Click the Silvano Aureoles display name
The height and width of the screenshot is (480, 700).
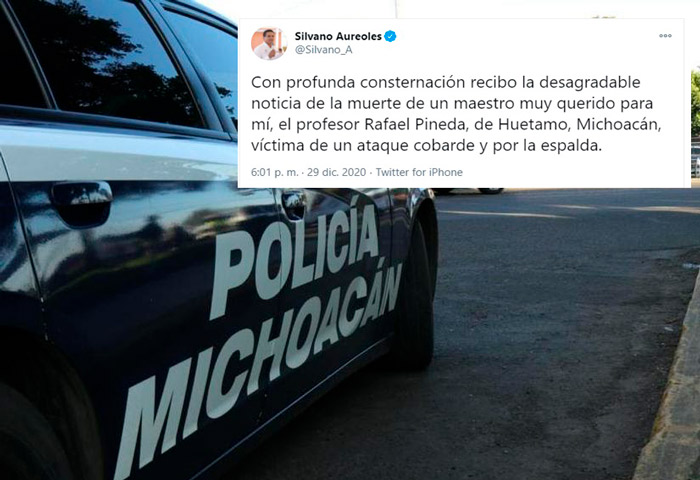point(338,36)
